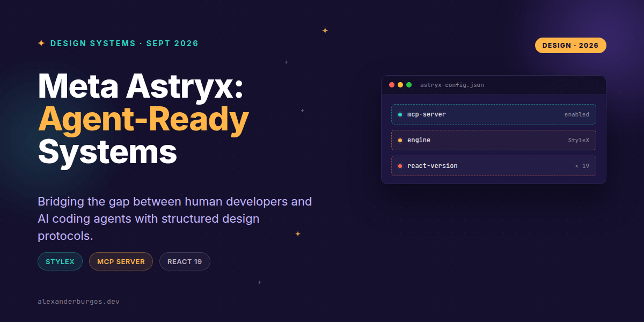Select the react-version config row
Screen dimensions: 644x322
tap(494, 166)
